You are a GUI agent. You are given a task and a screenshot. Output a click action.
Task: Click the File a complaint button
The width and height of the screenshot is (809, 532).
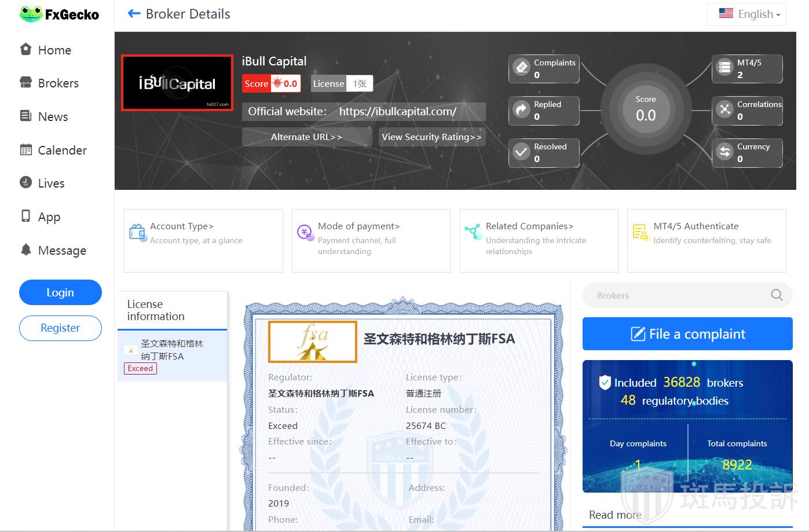pos(687,334)
